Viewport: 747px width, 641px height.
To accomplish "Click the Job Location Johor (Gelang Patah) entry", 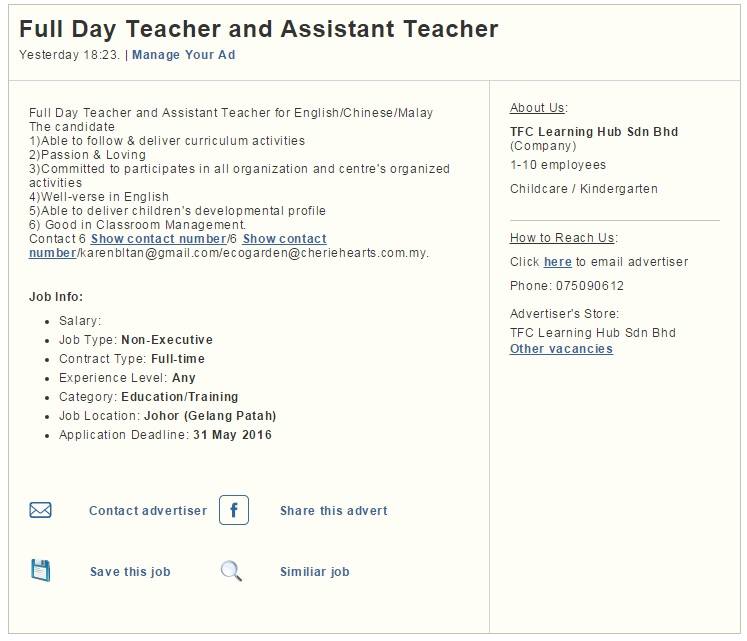I will click(167, 416).
